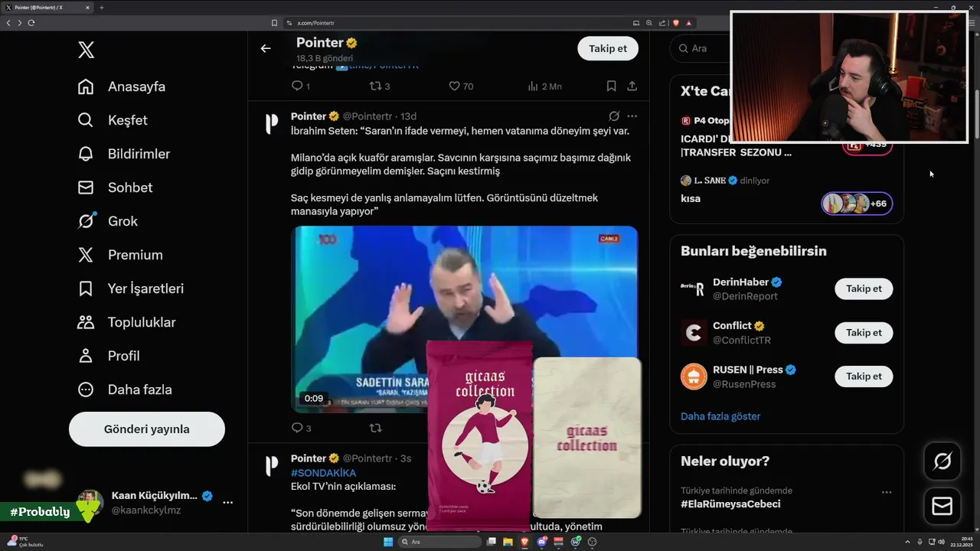980x551 pixels.
Task: Click Gönderi yayınla button
Action: point(147,429)
